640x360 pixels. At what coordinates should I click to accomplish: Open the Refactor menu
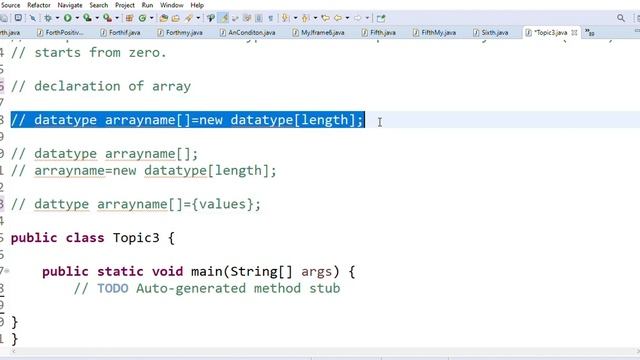coord(39,5)
